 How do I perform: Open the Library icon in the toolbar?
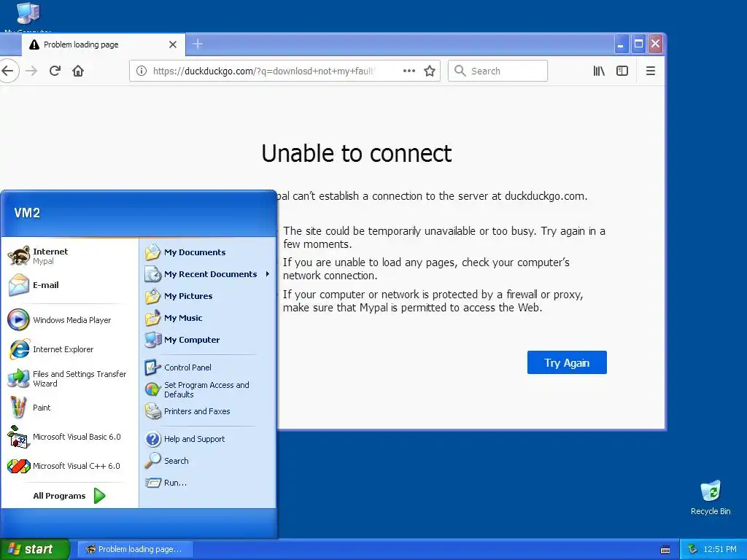(x=599, y=71)
